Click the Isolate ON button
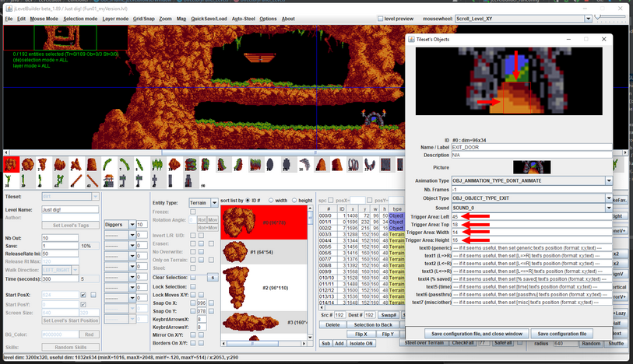The image size is (633, 364). point(361,344)
